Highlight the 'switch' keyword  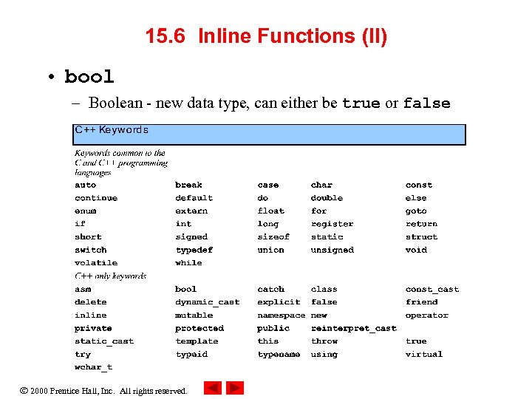(91, 250)
